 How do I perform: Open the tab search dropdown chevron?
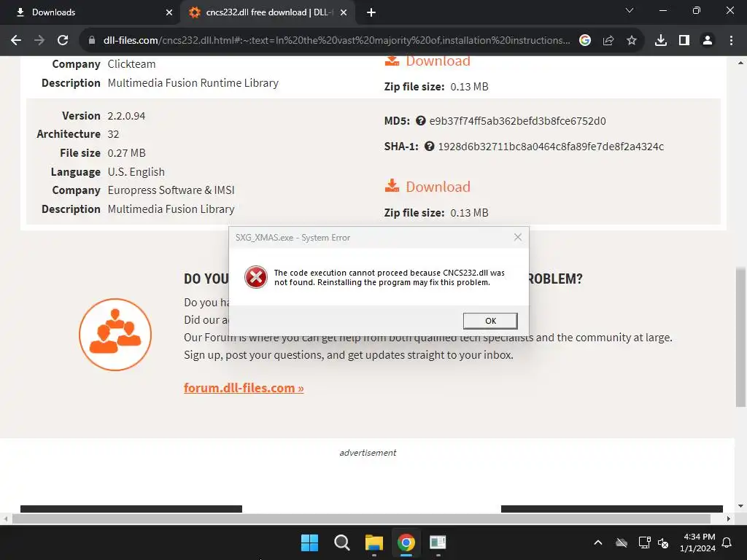pos(630,10)
